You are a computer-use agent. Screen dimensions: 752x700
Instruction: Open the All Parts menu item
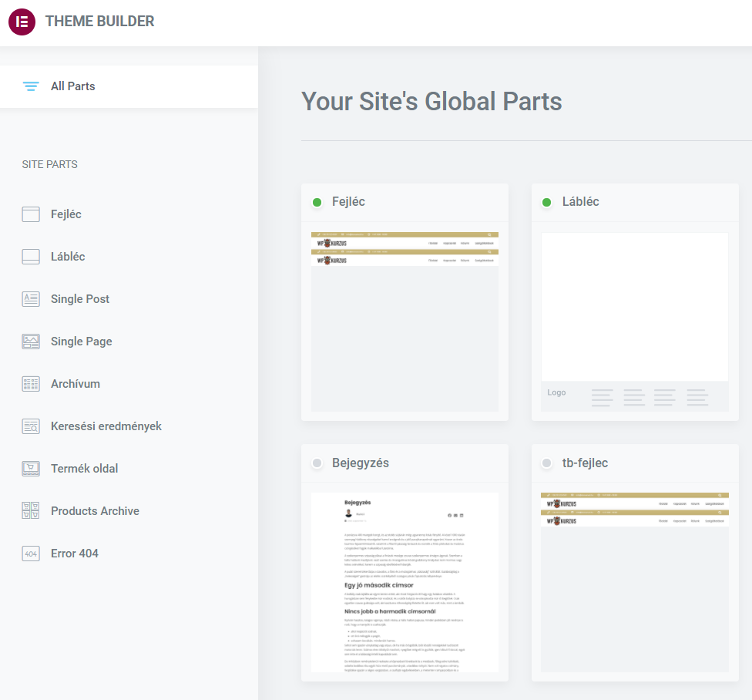coord(73,86)
